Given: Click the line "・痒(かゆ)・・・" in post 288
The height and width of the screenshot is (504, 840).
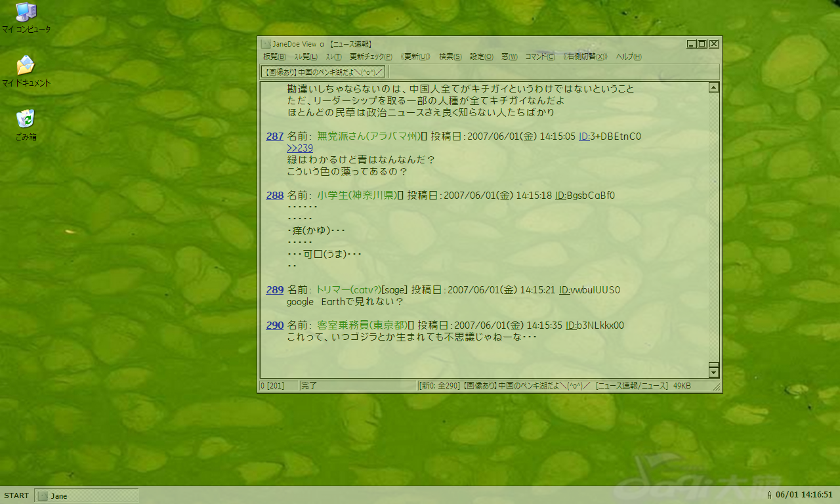Looking at the screenshot, I should coord(316,231).
